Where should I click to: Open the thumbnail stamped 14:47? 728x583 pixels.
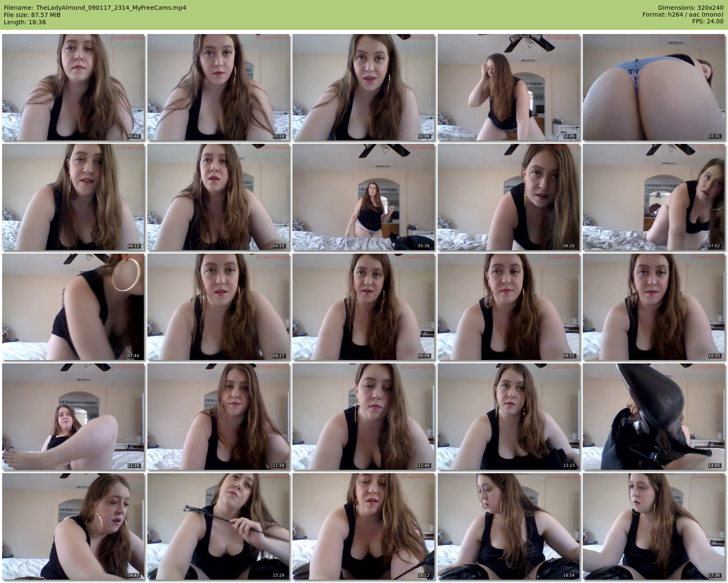point(73,526)
